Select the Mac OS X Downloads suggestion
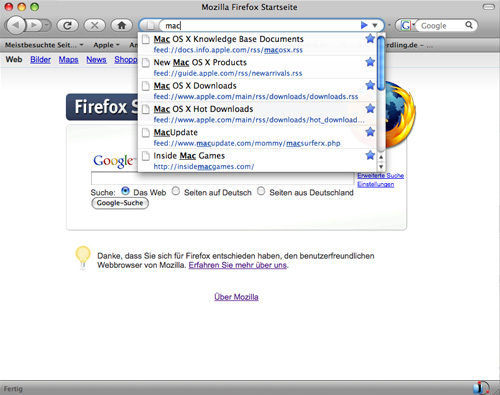 pyautogui.click(x=257, y=91)
